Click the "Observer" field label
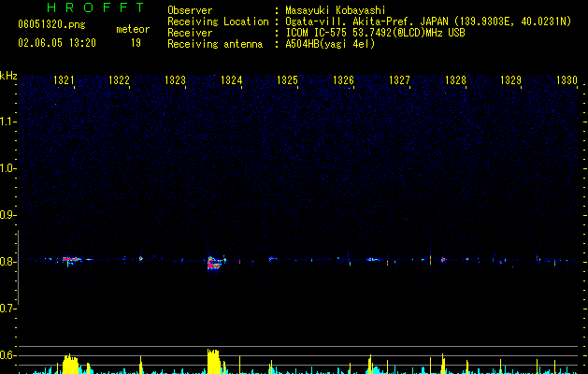Screen dimensions: 588x374 (x=190, y=10)
